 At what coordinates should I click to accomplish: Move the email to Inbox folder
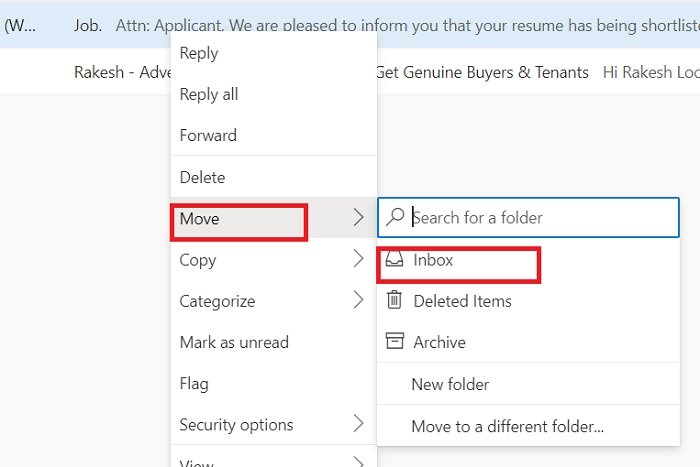(433, 260)
